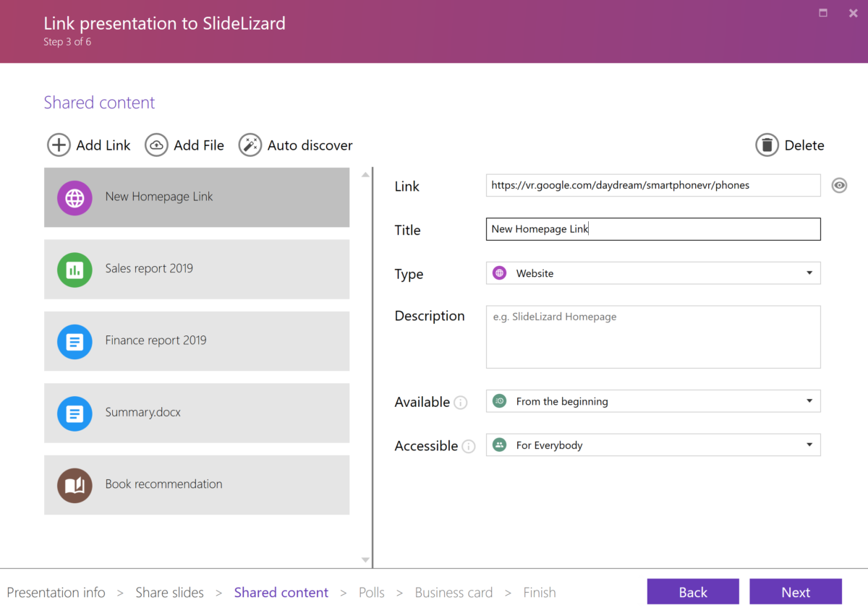Switch to the Polls step
The height and width of the screenshot is (613, 868).
[371, 592]
